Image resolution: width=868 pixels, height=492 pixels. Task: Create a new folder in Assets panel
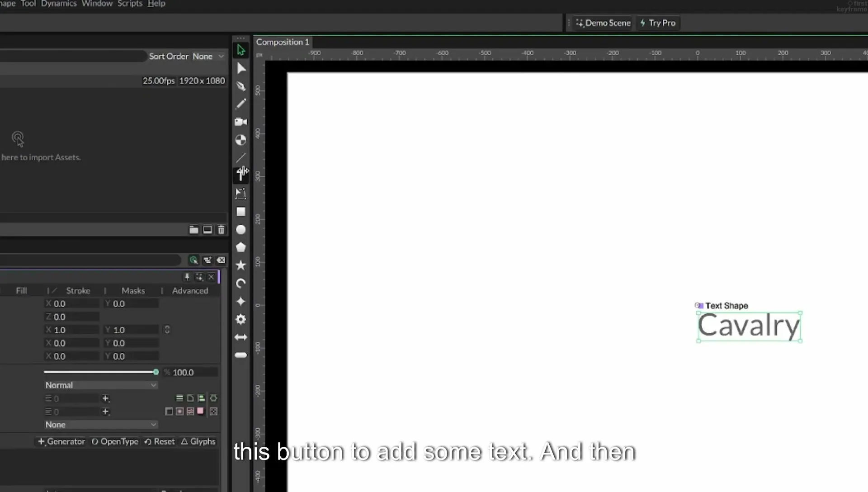click(x=193, y=230)
